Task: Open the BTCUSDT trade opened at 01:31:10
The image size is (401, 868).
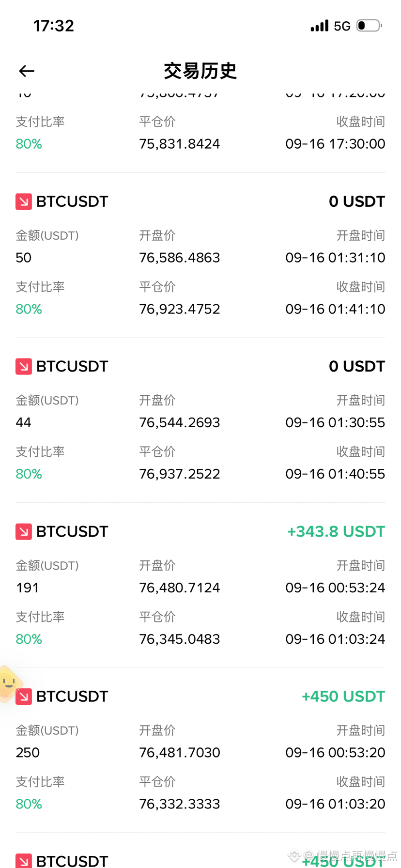Action: pos(200,255)
